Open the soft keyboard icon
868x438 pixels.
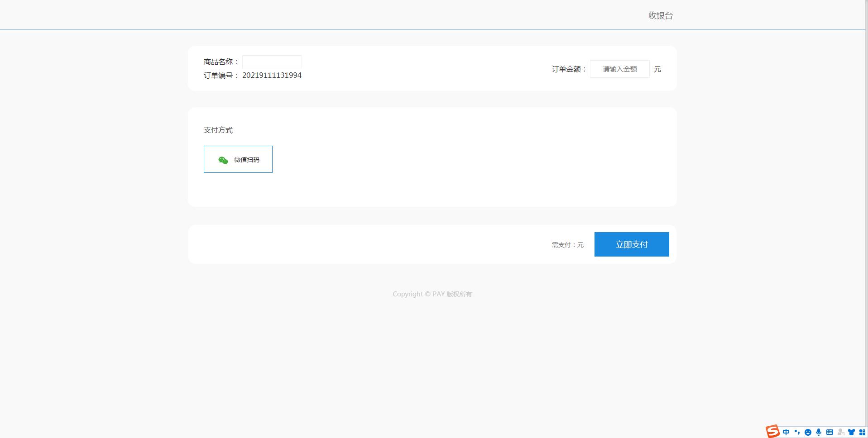pos(830,432)
